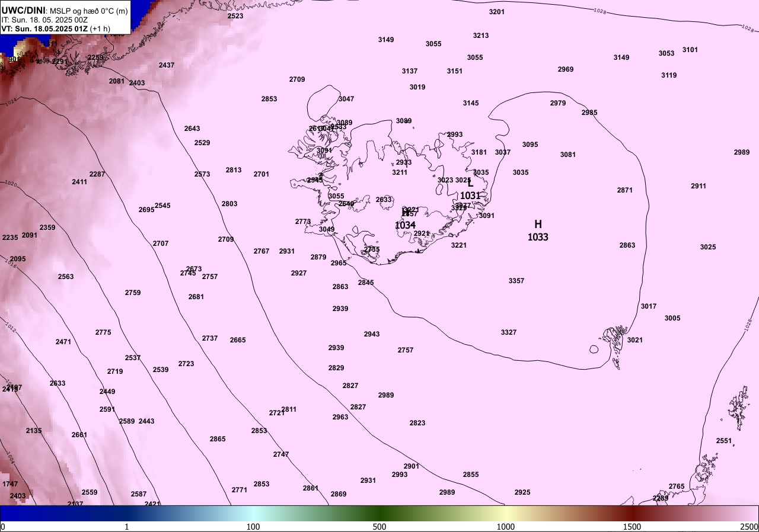Click the UWC/DINI title text
Screen dimensions: 759x532
click(23, 10)
